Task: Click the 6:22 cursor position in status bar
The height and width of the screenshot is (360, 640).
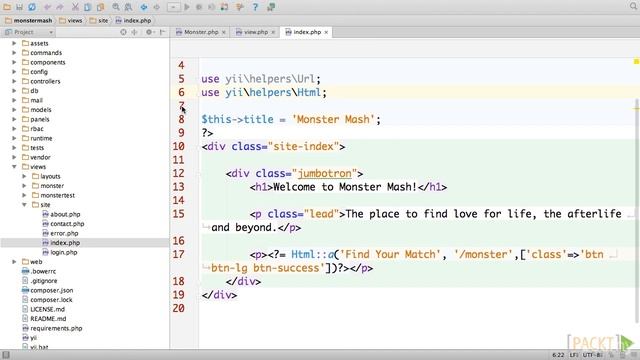Action: click(x=558, y=355)
